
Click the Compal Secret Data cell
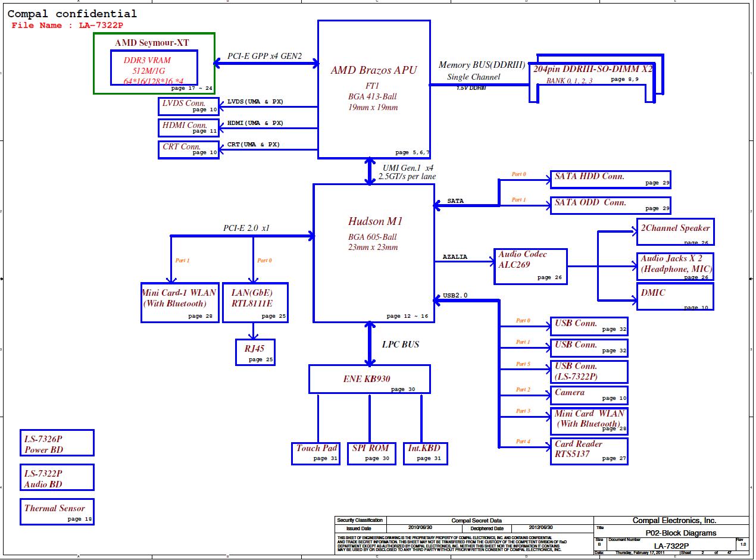tap(476, 521)
